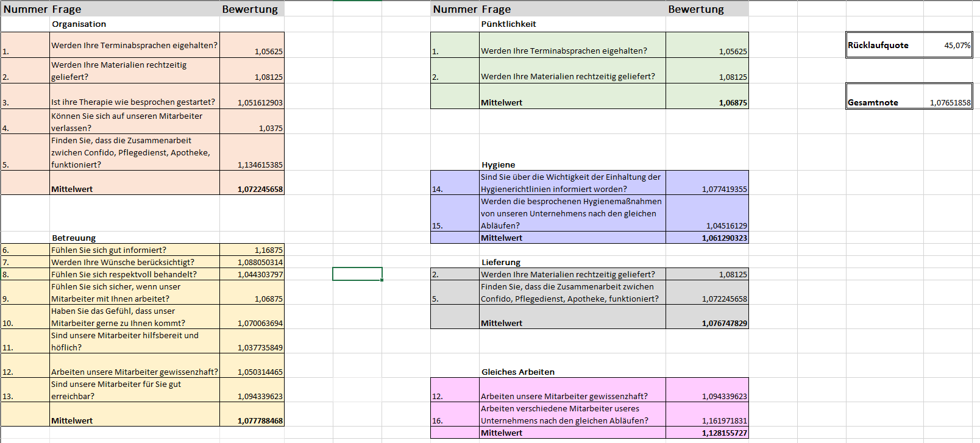Select 'Fühlen Sie sich respektvoll behandelt?'

click(135, 274)
